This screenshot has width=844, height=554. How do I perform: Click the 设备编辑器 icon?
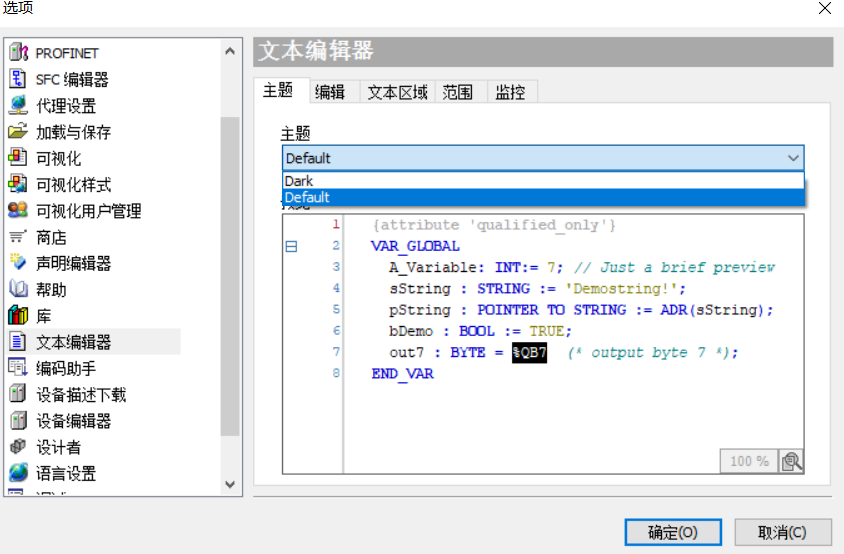(18, 420)
